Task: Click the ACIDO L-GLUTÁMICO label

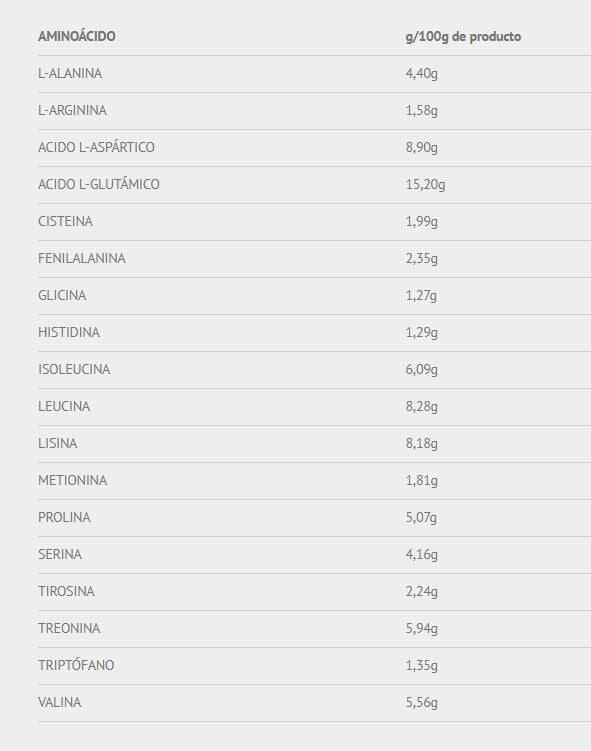Action: [x=99, y=184]
